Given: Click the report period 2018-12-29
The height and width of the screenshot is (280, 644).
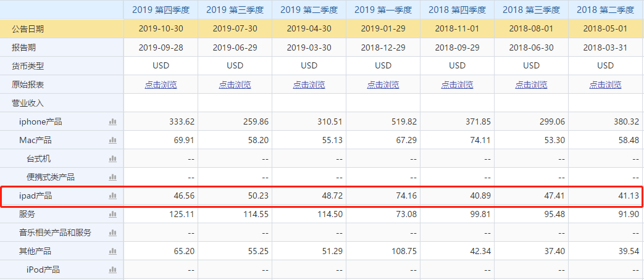Looking at the screenshot, I should [383, 47].
